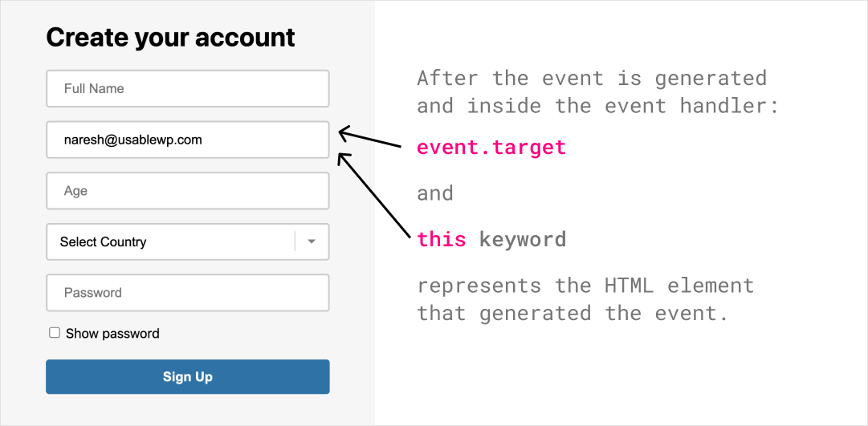
Task: Click the standalone "and" word
Action: [x=435, y=193]
